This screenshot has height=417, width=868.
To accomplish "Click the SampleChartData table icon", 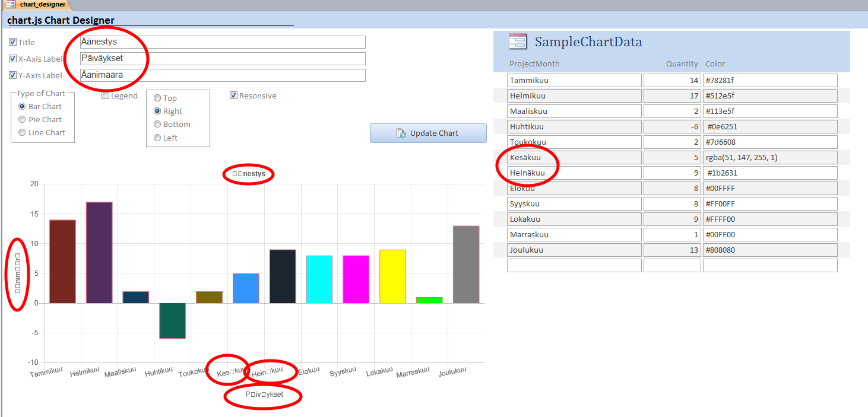I will [x=518, y=42].
